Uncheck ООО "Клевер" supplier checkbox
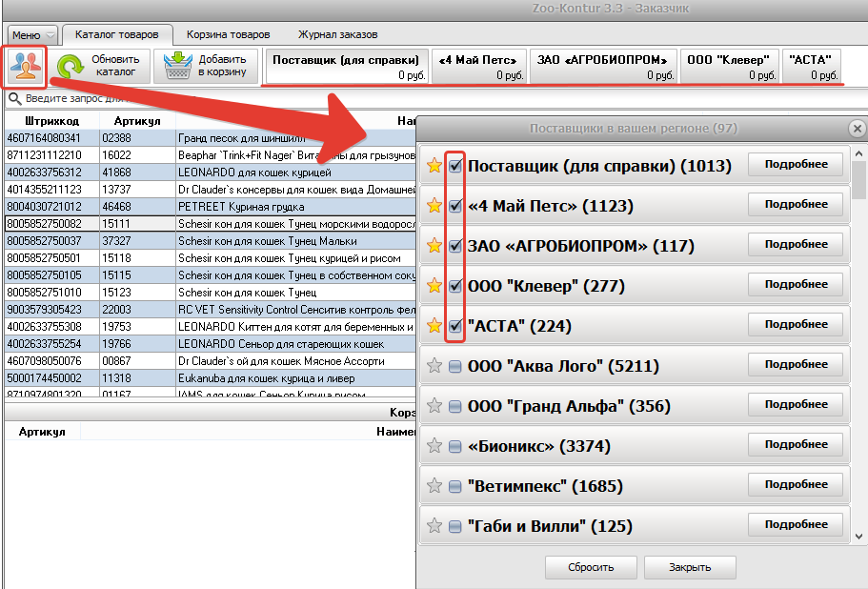Viewport: 868px width, 589px height. (x=455, y=286)
